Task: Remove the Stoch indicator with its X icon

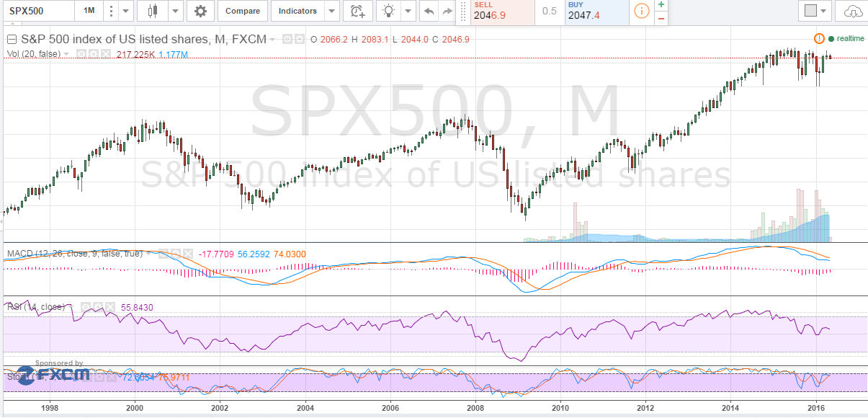Action: (x=112, y=377)
